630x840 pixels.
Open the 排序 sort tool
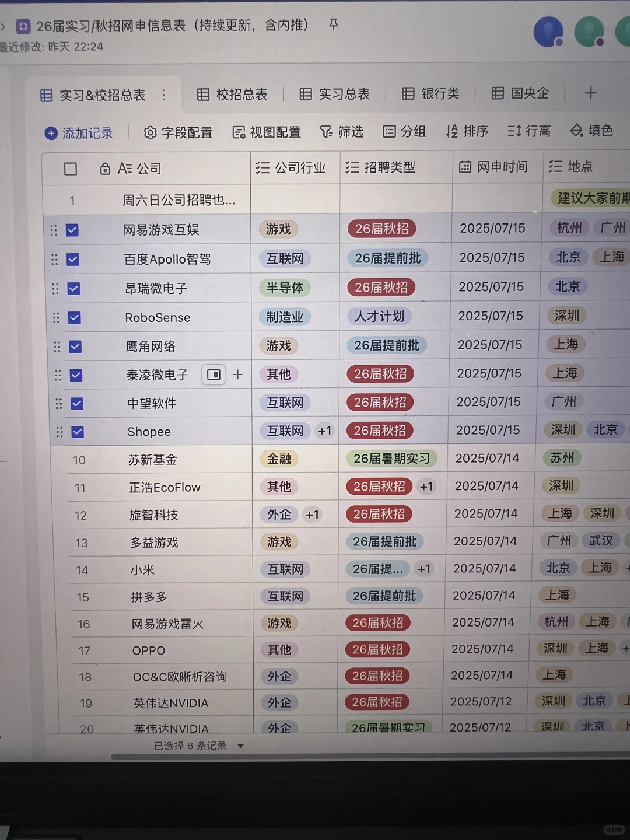467,131
